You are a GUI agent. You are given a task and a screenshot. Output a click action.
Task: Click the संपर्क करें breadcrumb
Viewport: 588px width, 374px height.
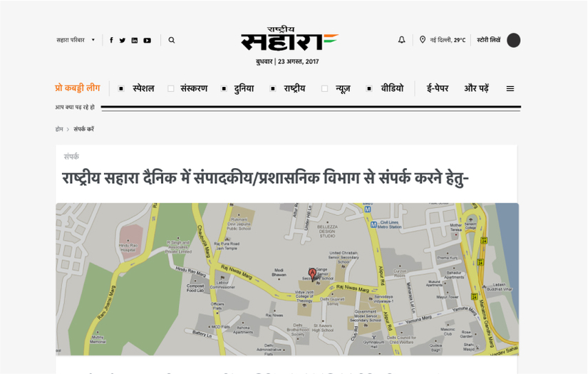pos(83,129)
